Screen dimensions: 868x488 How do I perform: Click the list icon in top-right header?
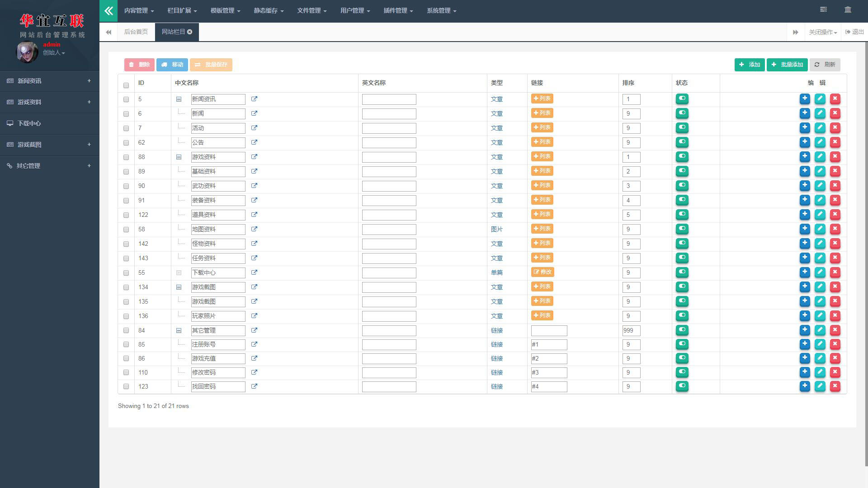823,9
